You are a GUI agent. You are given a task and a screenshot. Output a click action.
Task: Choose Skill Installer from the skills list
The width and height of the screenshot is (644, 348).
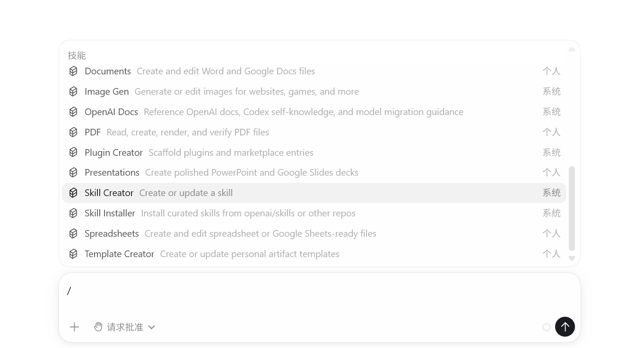[314, 213]
